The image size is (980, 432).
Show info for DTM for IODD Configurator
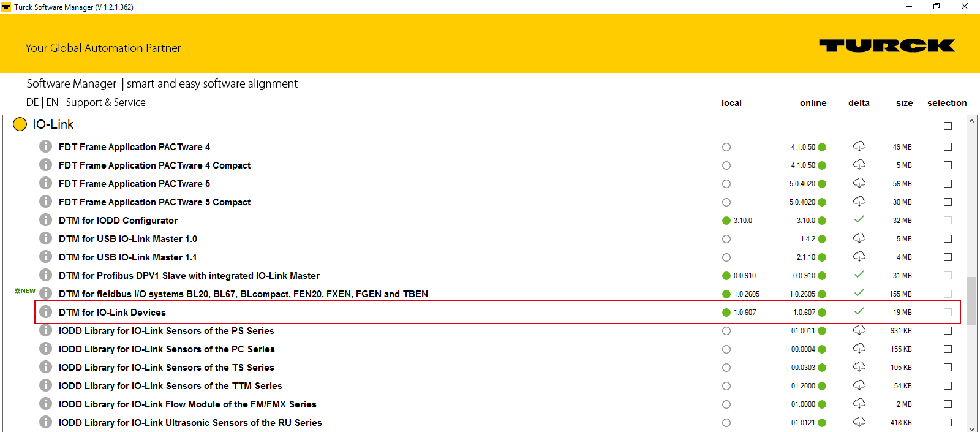click(x=45, y=220)
